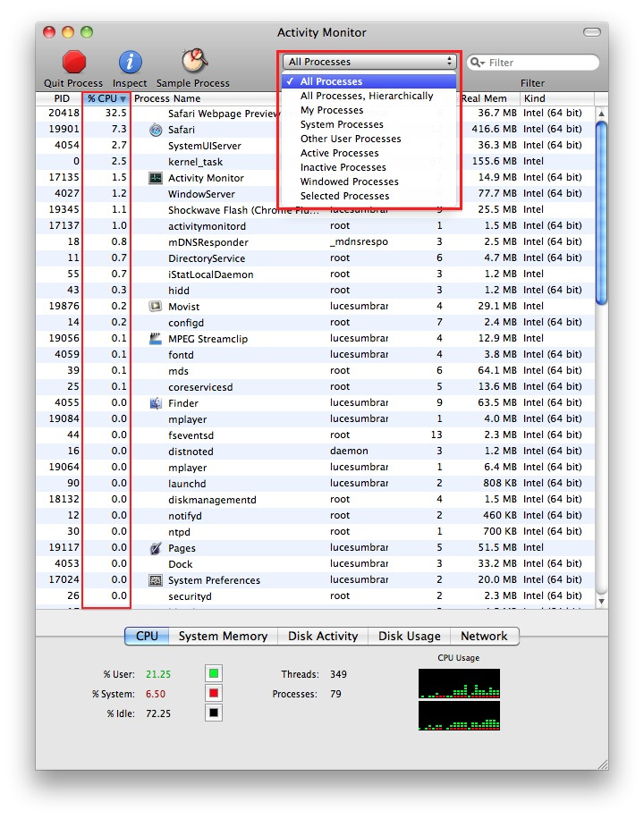Click the Sample Process icon

click(x=194, y=61)
